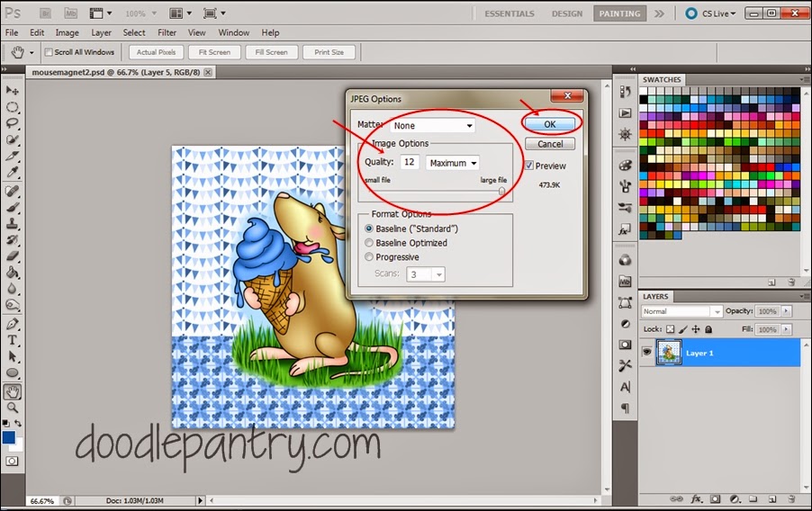Viewport: 812px width, 511px height.
Task: Click the Actual Pixels button
Action: (156, 52)
